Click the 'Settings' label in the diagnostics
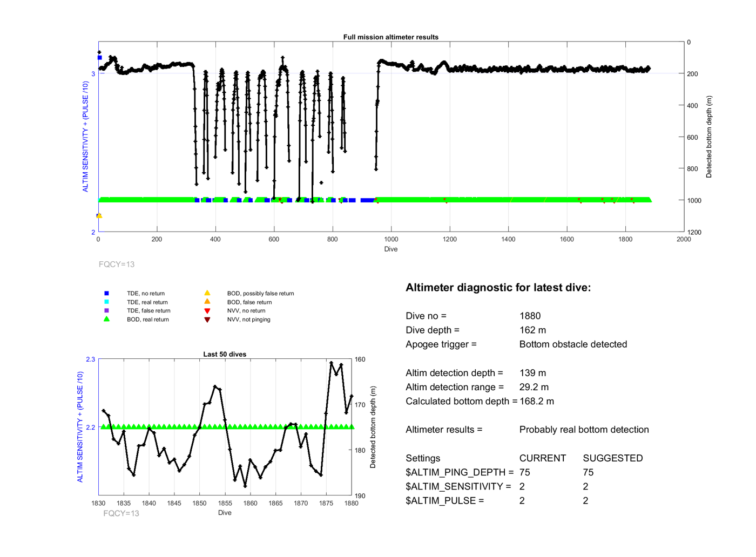Viewport: 756px width, 557px height. tap(423, 458)
